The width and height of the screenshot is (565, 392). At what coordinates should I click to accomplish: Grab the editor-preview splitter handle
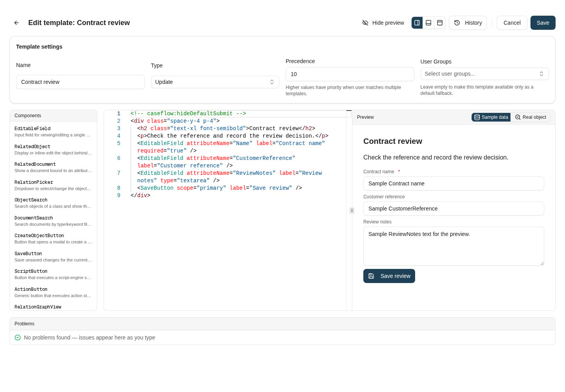[352, 211]
